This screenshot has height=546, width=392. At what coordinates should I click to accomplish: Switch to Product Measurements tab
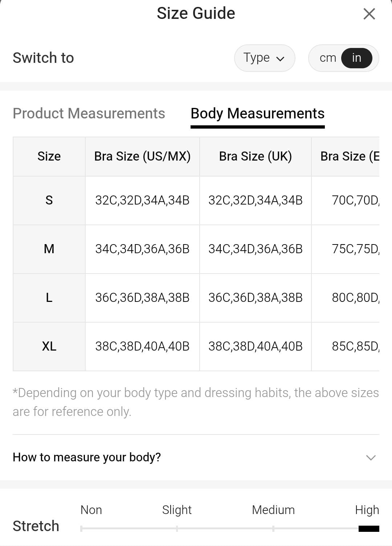(89, 113)
